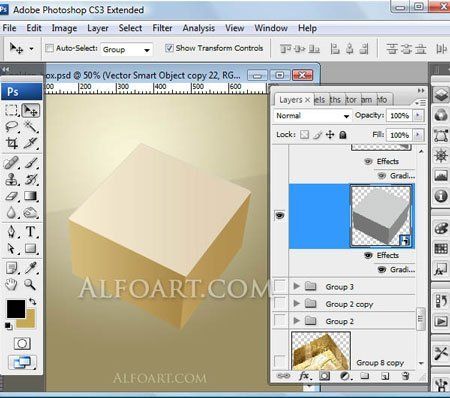Open the Normal blend mode dropdown
Image resolution: width=450 pixels, height=398 pixels.
pyautogui.click(x=313, y=116)
